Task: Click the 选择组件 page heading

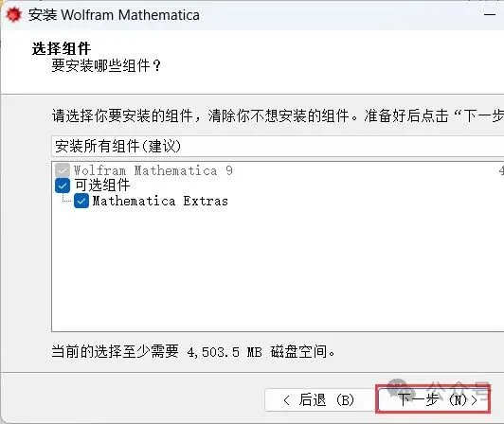Action: (62, 49)
